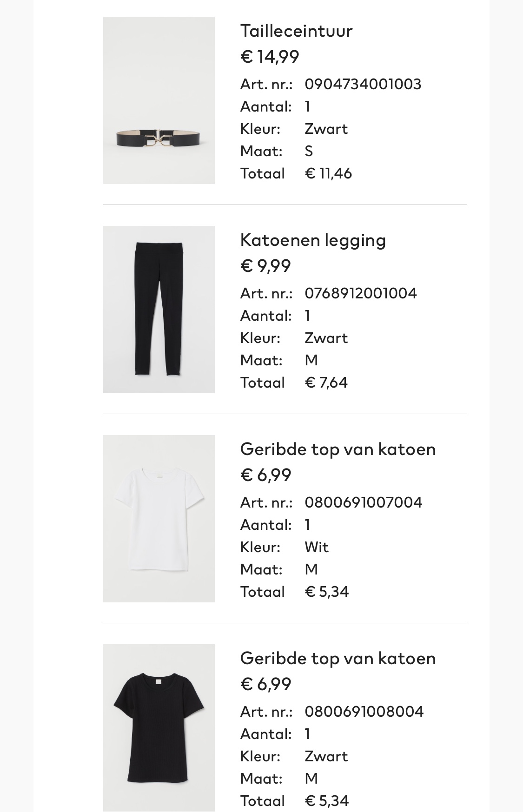This screenshot has height=812, width=523.
Task: Select article number 0800691008004
Action: pyautogui.click(x=364, y=712)
